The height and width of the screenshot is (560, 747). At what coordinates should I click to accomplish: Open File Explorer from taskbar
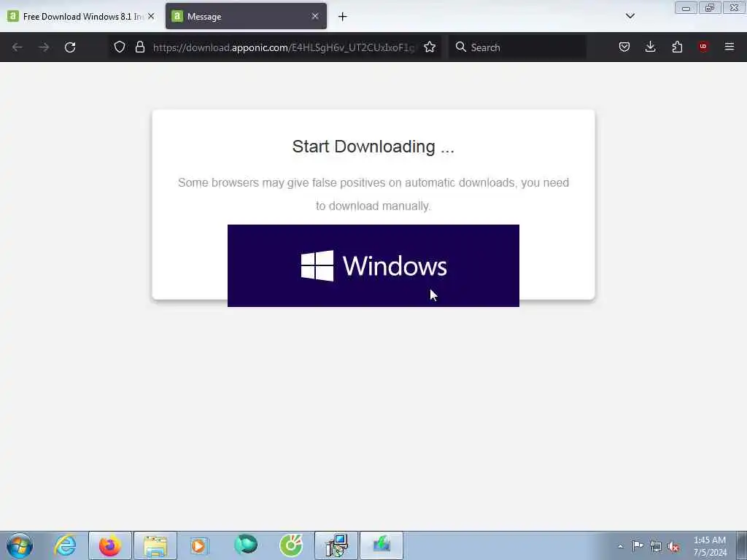click(x=155, y=545)
